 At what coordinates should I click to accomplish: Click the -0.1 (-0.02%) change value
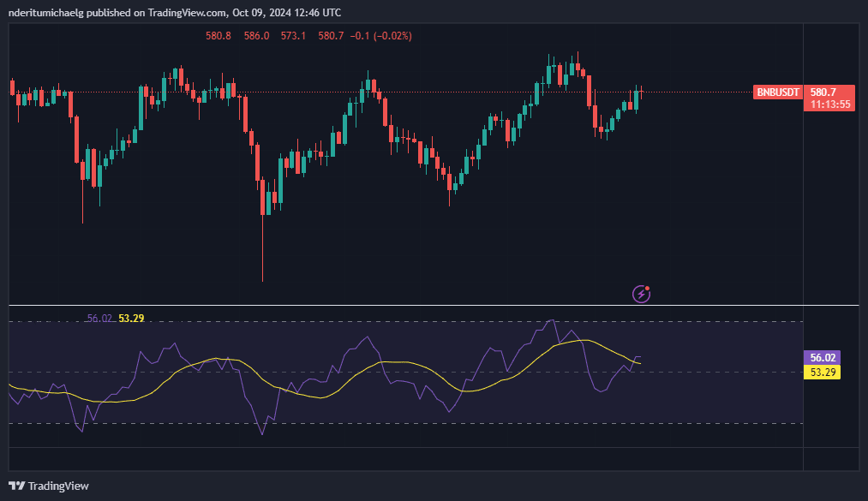coord(384,36)
